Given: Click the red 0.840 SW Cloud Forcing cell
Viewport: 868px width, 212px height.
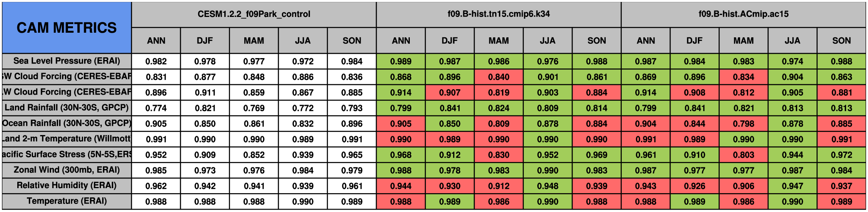Looking at the screenshot, I should tap(499, 77).
